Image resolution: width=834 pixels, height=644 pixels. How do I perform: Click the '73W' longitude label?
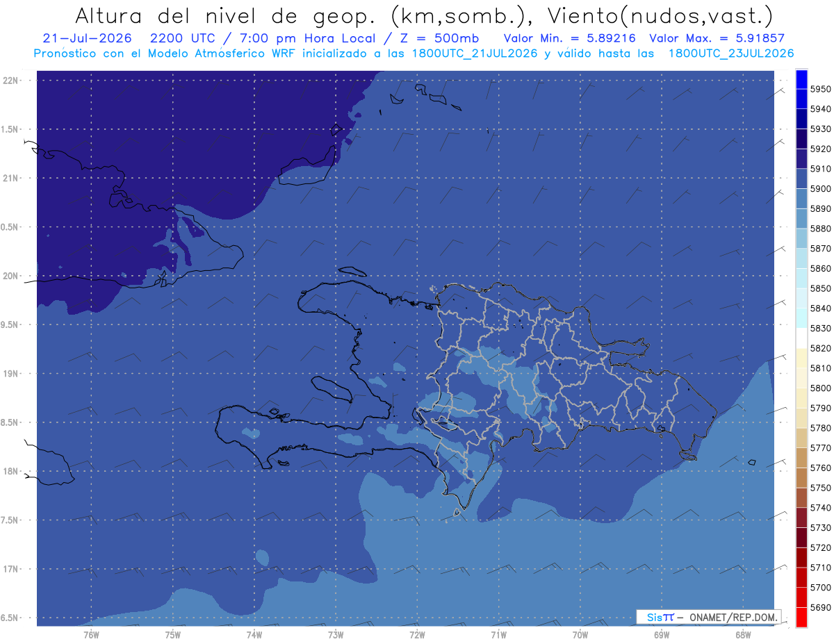336,634
